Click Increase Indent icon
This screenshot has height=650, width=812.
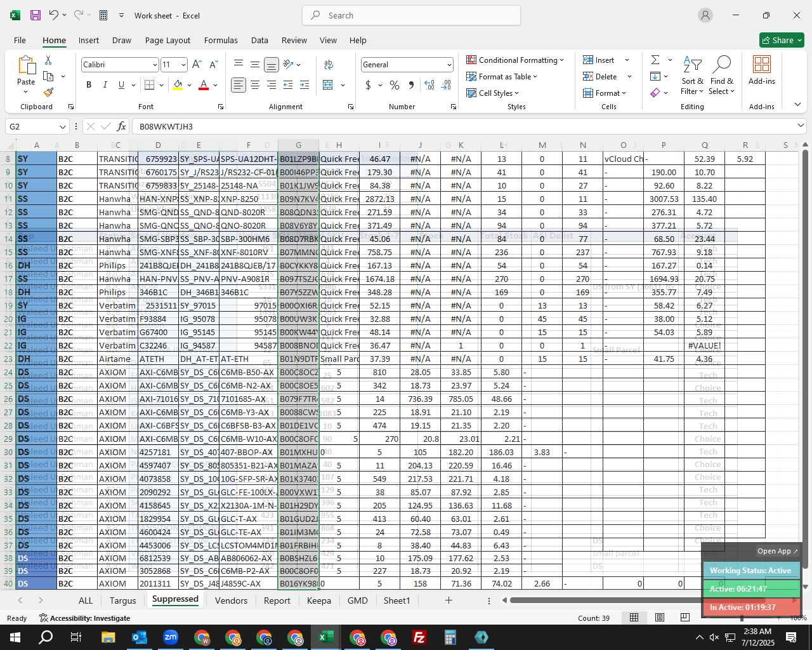coord(304,85)
